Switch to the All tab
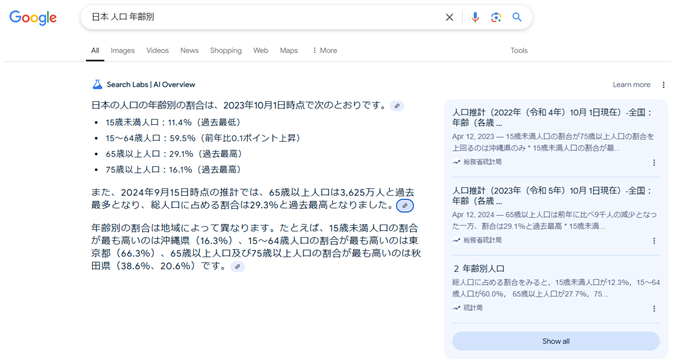673x362 pixels. [x=95, y=51]
